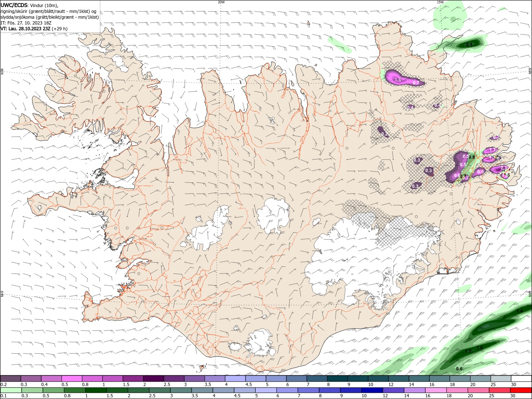Click the 1.6 value on the green southeast offshore band
The width and height of the screenshot is (532, 399).
480,347
